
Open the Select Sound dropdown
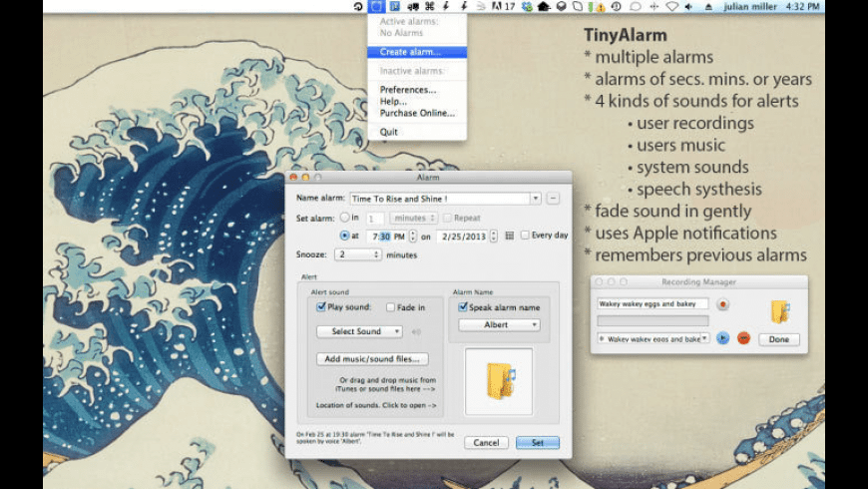point(359,331)
